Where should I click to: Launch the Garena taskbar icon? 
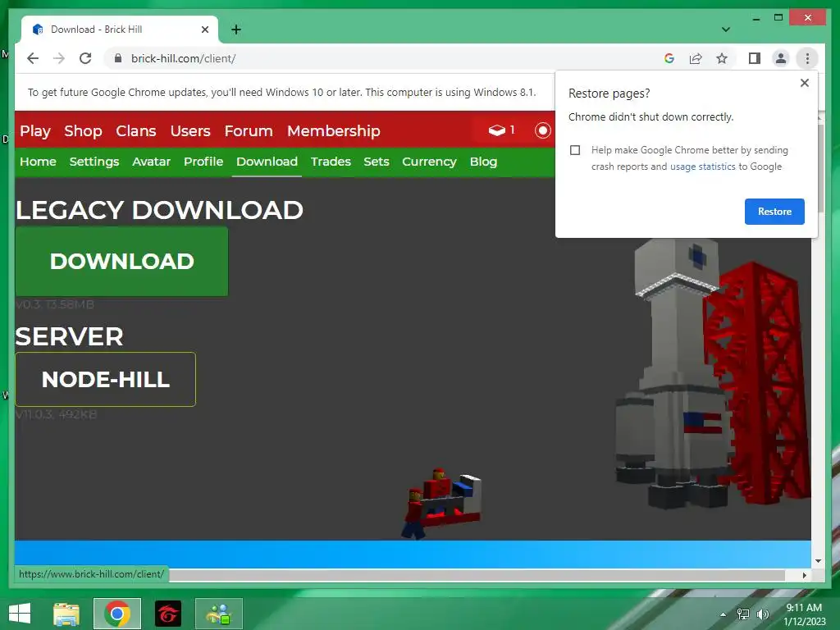pos(168,614)
